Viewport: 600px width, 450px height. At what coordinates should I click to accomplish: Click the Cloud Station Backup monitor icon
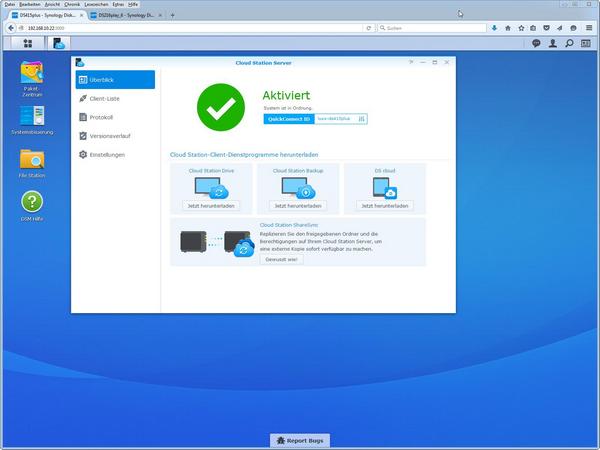298,188
